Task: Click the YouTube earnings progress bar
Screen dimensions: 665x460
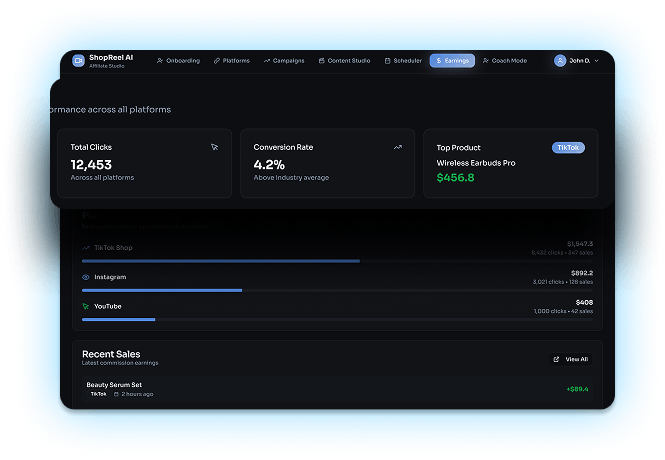Action: point(337,320)
